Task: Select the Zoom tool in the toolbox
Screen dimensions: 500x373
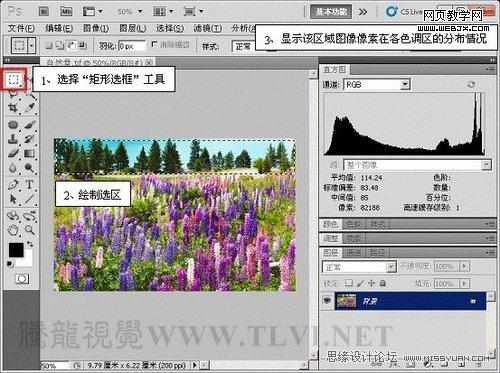Action: 30,230
